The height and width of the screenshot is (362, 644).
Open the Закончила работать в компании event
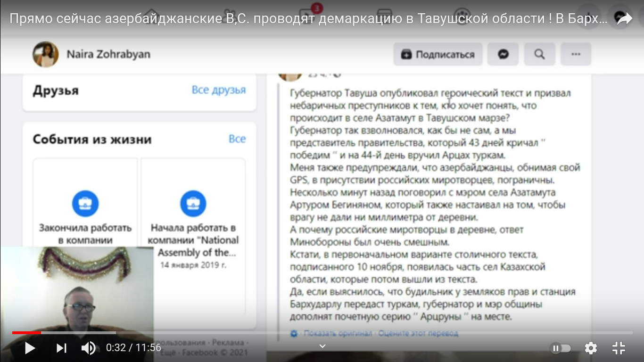pyautogui.click(x=85, y=234)
